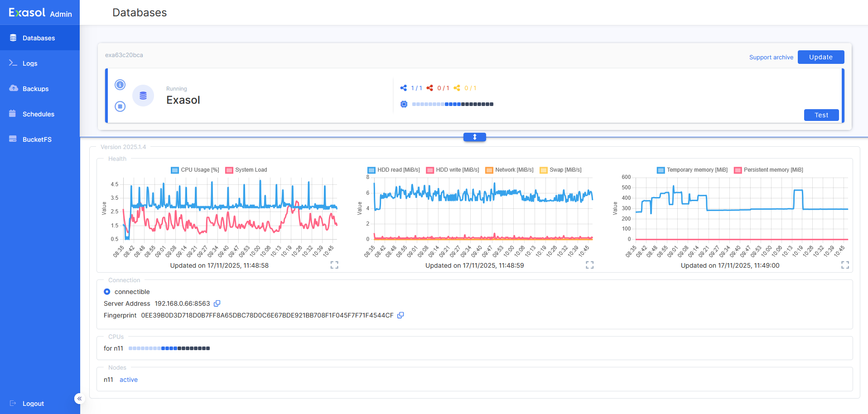
Task: Copy the fingerprint value
Action: point(400,315)
